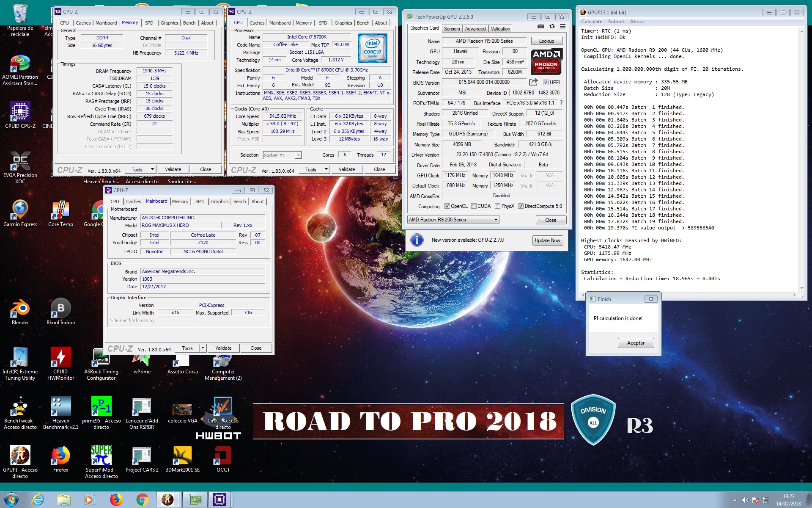Open EVGA Precision XOC desktop icon
The image size is (812, 508).
20,168
